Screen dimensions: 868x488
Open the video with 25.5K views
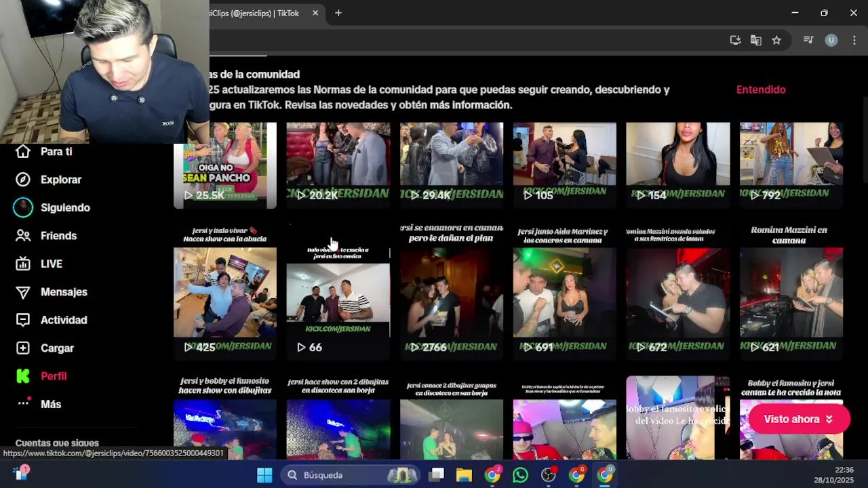pyautogui.click(x=225, y=165)
